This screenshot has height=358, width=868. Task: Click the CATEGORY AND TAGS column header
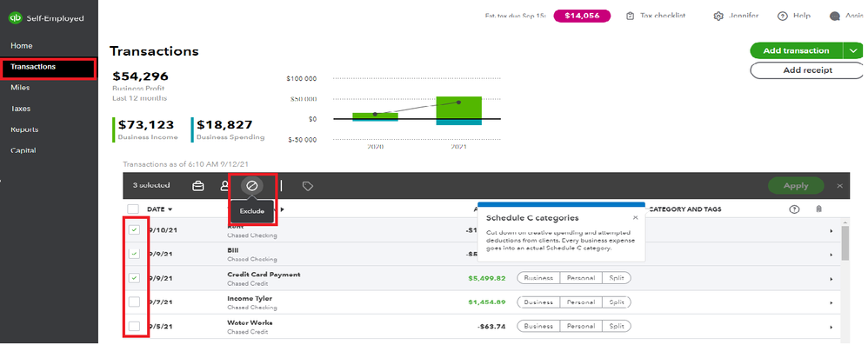pyautogui.click(x=685, y=209)
